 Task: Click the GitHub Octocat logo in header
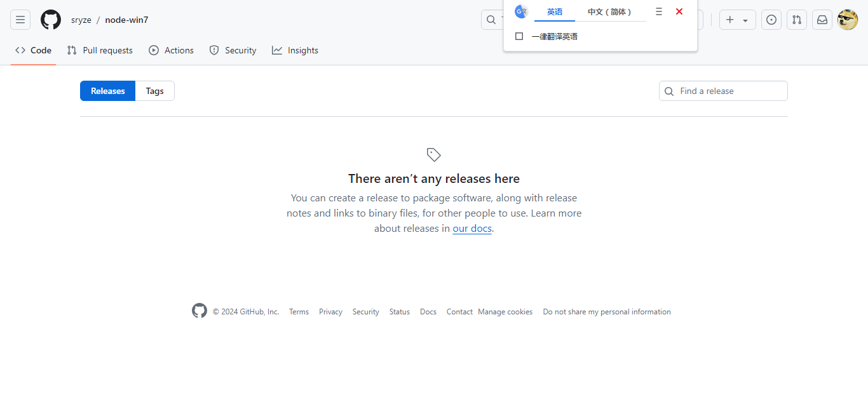(51, 20)
